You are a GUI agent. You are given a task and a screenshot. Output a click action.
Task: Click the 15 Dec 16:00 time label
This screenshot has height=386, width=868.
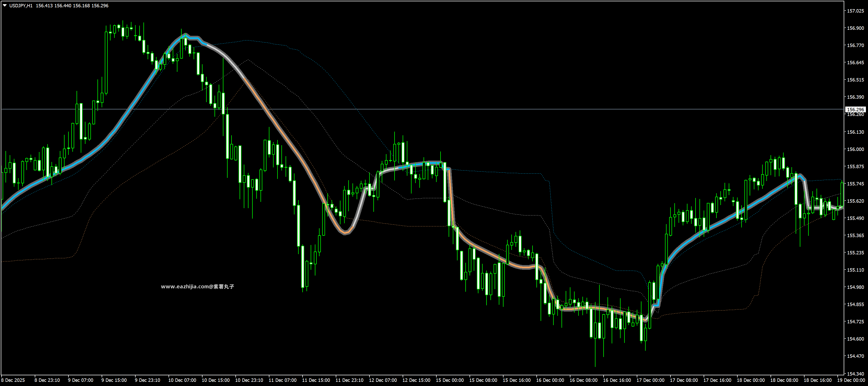click(517, 380)
